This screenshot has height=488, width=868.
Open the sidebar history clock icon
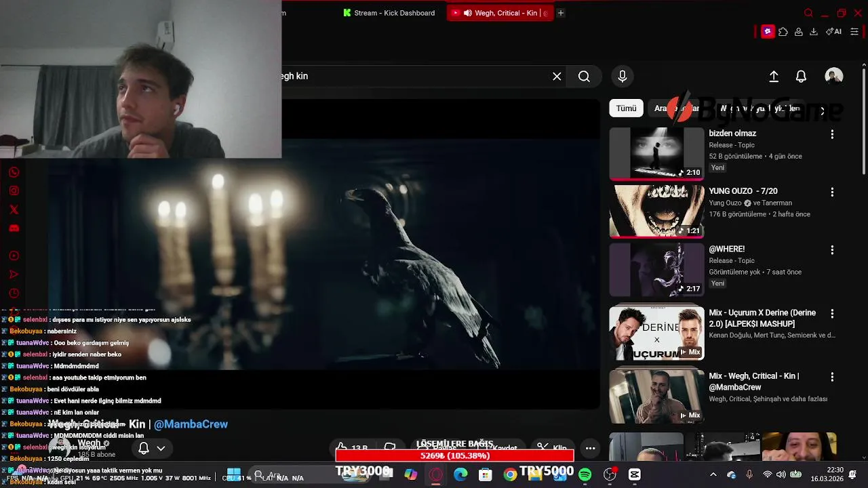coord(14,293)
